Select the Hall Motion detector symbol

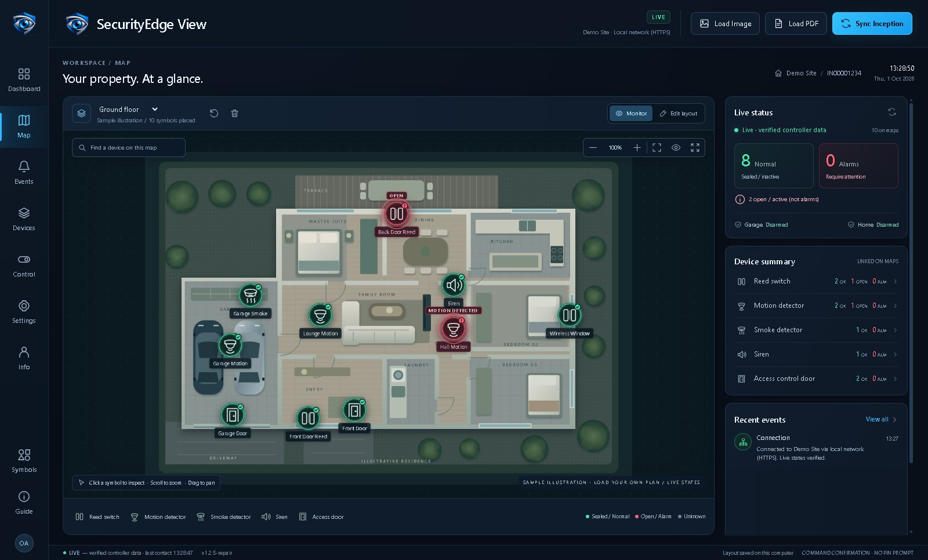pos(454,329)
